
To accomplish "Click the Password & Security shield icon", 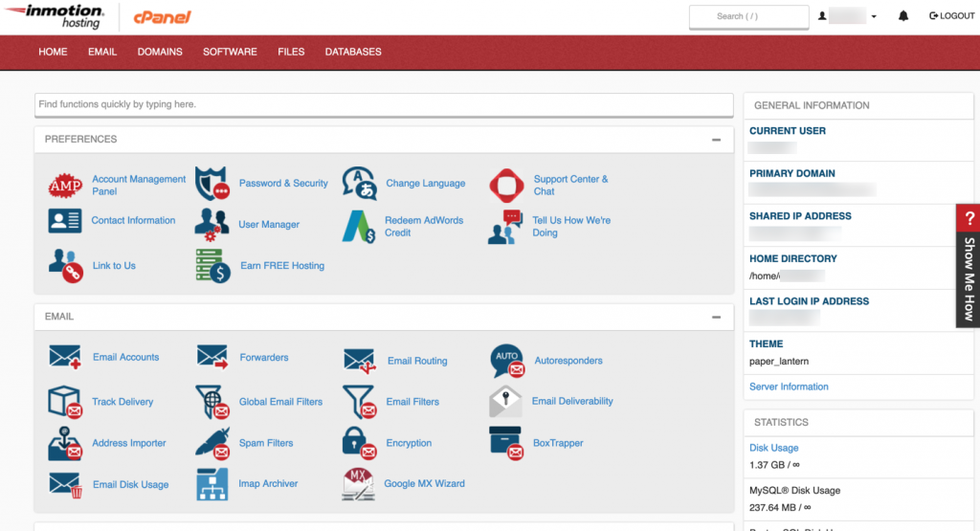I will coord(212,183).
